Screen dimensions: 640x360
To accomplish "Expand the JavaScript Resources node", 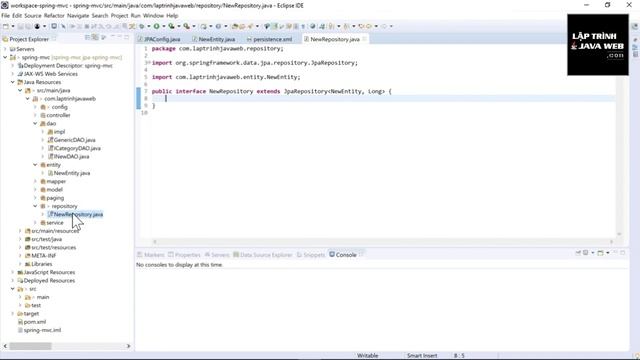I will tap(13, 272).
